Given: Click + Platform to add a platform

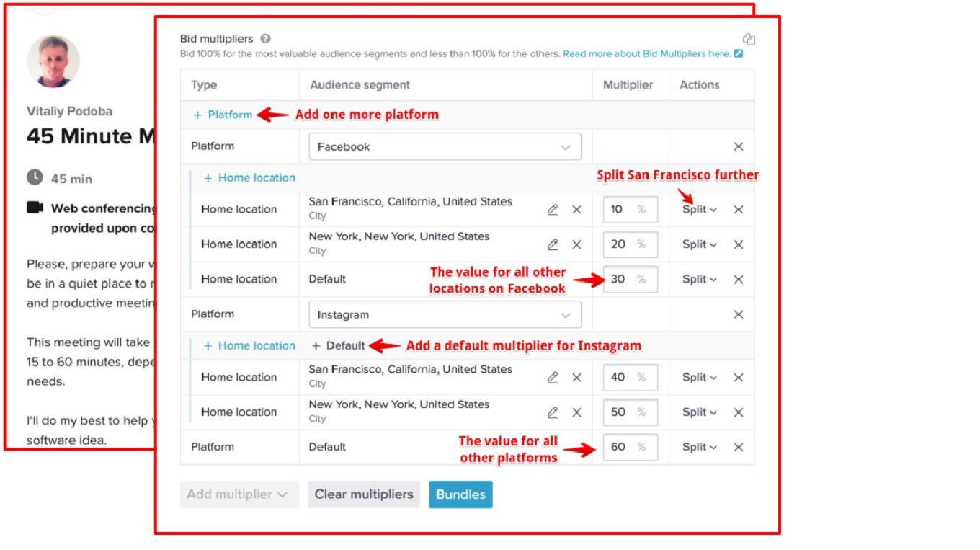Looking at the screenshot, I should [223, 115].
